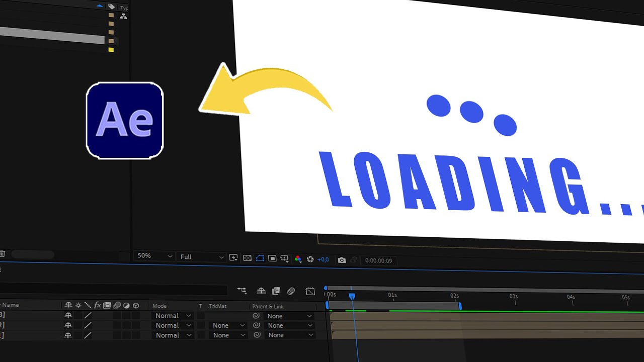Click collapse transformations column header icon
Image resolution: width=644 pixels, height=362 pixels.
(78, 305)
